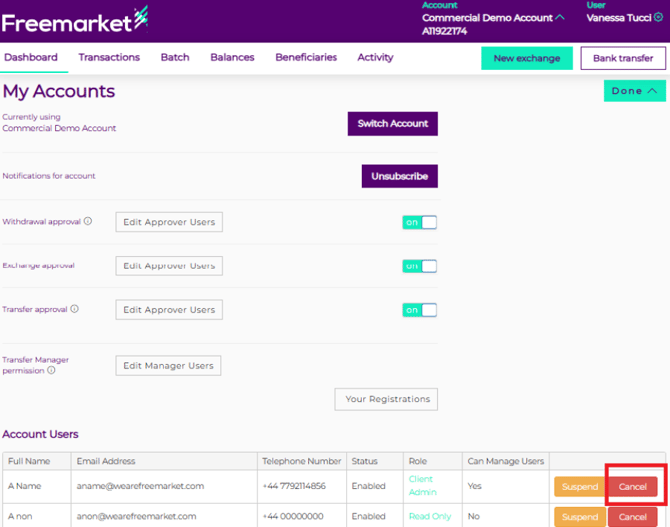Toggle Withdrawal approval switch

tap(419, 222)
